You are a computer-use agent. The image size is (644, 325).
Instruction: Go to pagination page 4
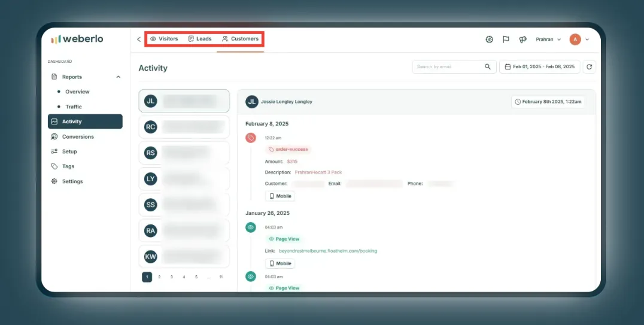click(x=184, y=277)
